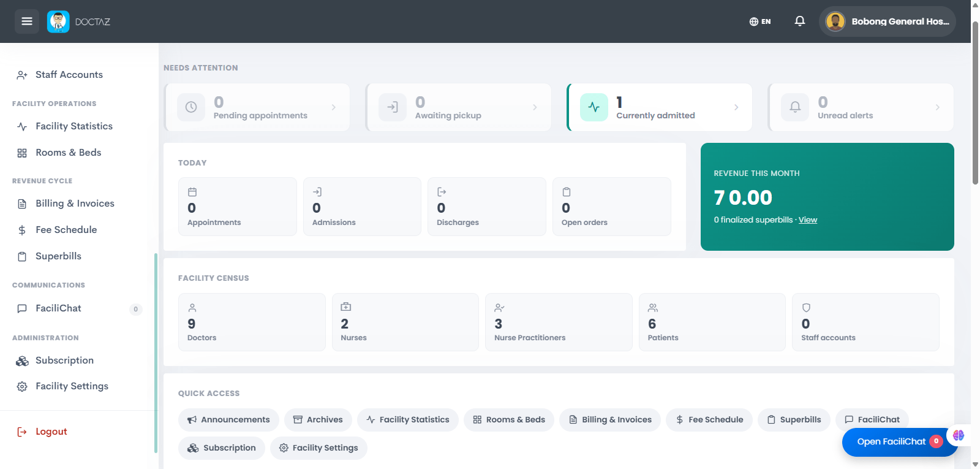Image resolution: width=980 pixels, height=469 pixels.
Task: Click the Doctors census tile icon
Action: (x=192, y=308)
